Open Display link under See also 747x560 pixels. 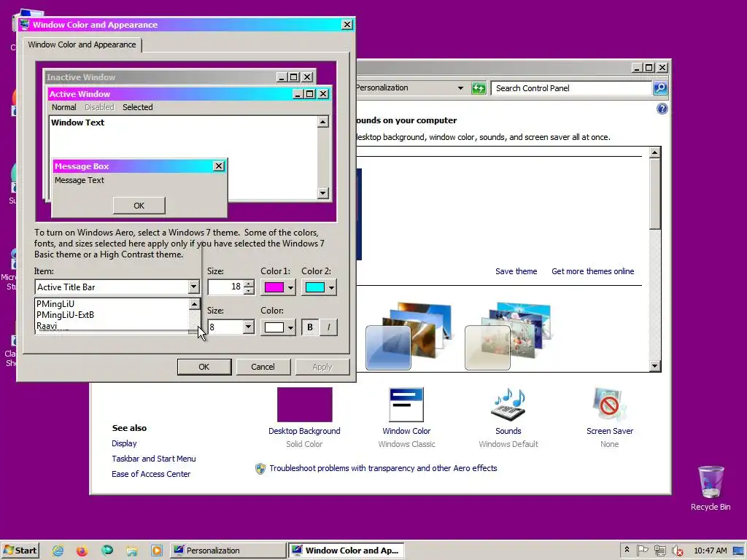coord(124,443)
